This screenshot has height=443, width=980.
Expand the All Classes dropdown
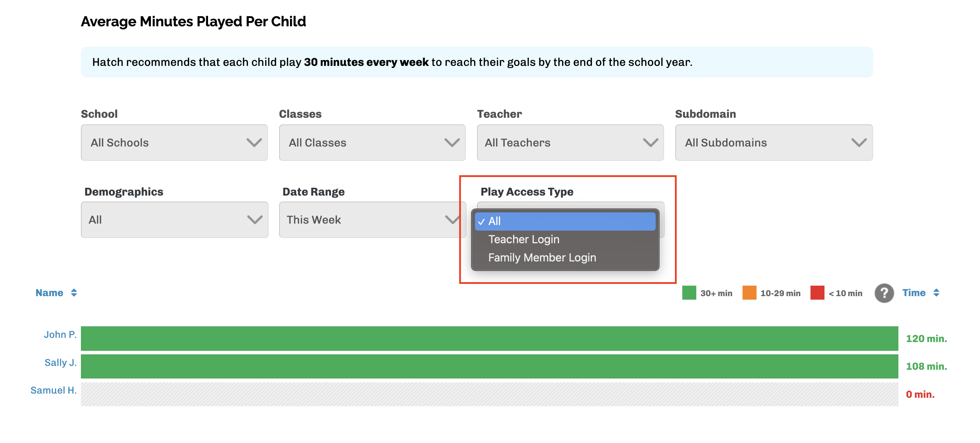(372, 142)
